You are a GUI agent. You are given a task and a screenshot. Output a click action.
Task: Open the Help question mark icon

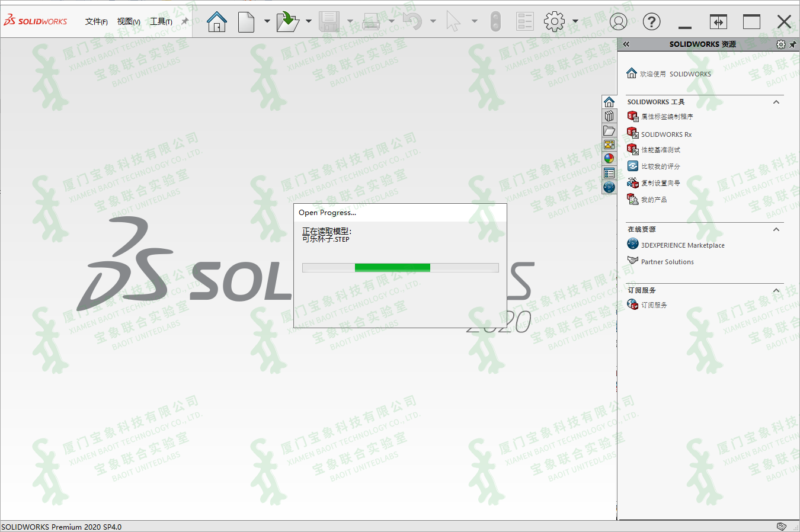coord(652,22)
